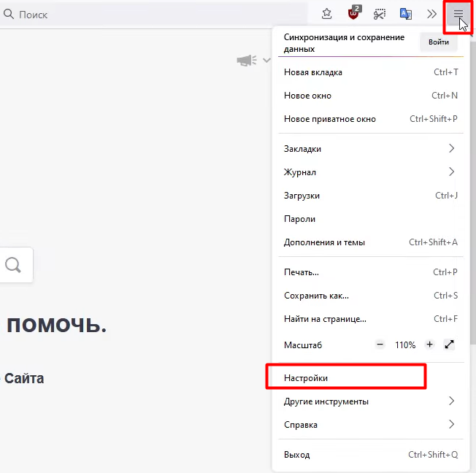Click the bookmark star tray icon
The width and height of the screenshot is (476, 473).
coord(326,14)
